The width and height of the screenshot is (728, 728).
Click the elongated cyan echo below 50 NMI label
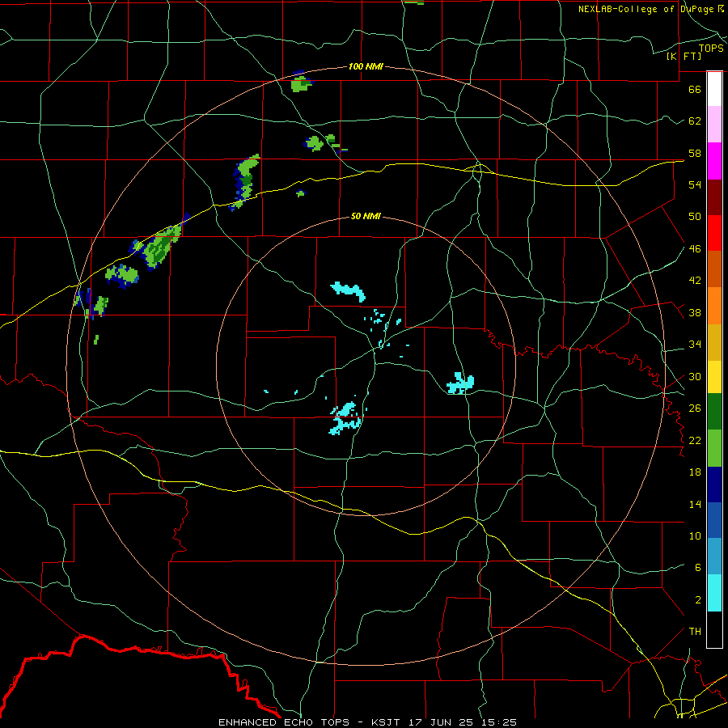pos(348,291)
